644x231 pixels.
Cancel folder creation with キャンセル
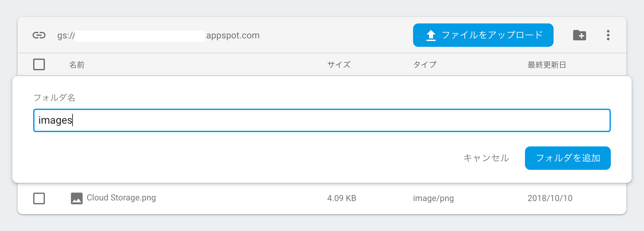(x=486, y=158)
